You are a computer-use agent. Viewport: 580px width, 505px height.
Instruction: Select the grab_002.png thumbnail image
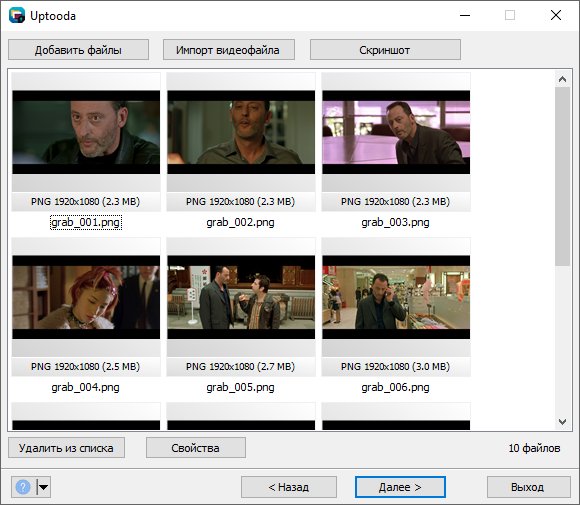pyautogui.click(x=241, y=132)
